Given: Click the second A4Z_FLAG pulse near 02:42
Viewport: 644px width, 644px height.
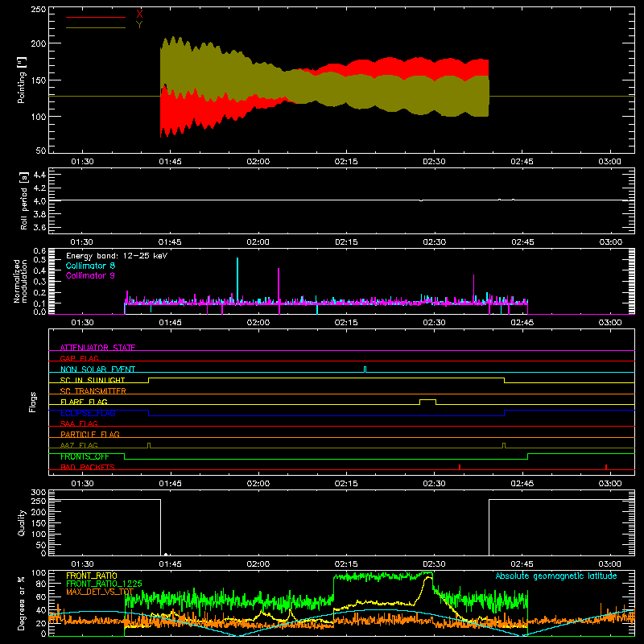Looking at the screenshot, I should (504, 445).
